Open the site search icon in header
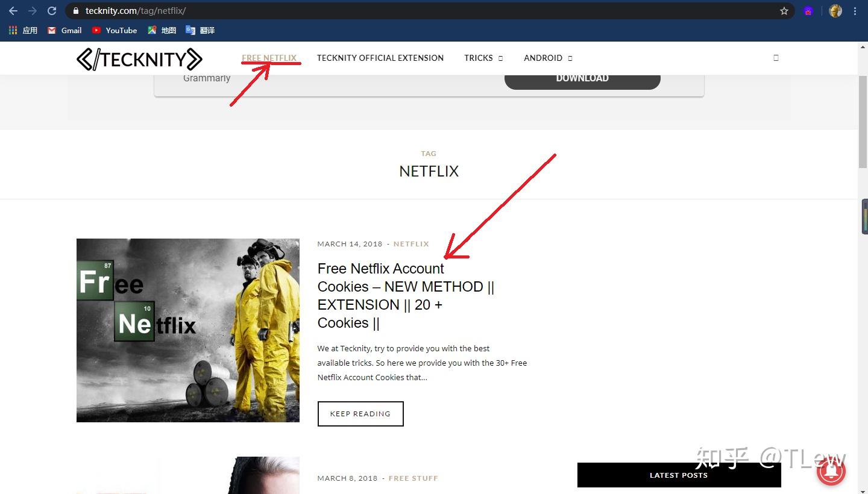This screenshot has width=868, height=494. 776,58
